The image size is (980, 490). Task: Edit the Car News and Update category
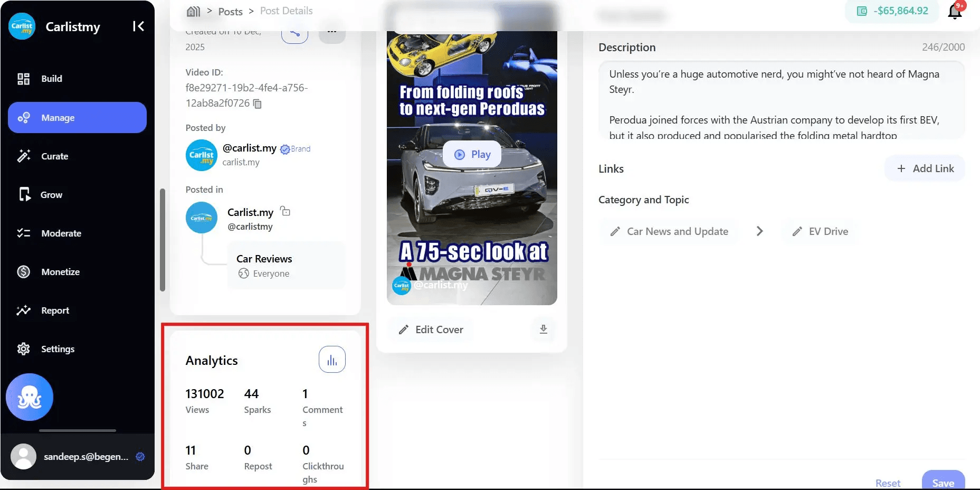669,231
